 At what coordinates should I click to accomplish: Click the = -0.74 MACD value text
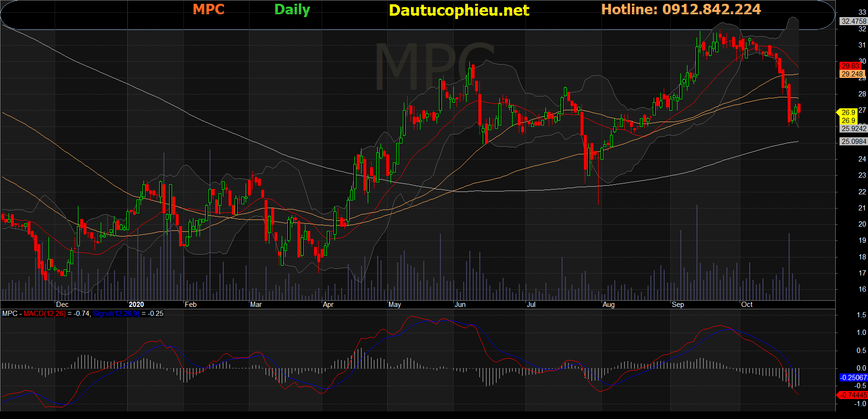pyautogui.click(x=78, y=314)
